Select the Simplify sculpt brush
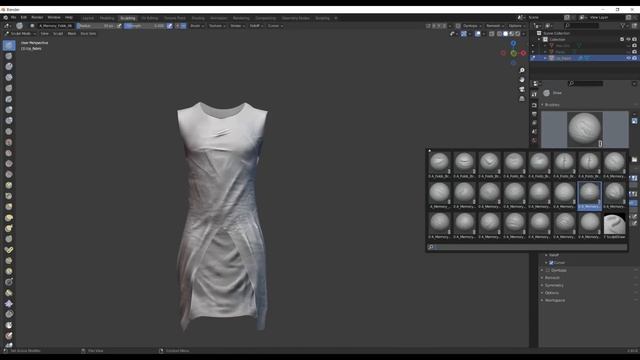Screen dimensions: 640x360 point(9,314)
